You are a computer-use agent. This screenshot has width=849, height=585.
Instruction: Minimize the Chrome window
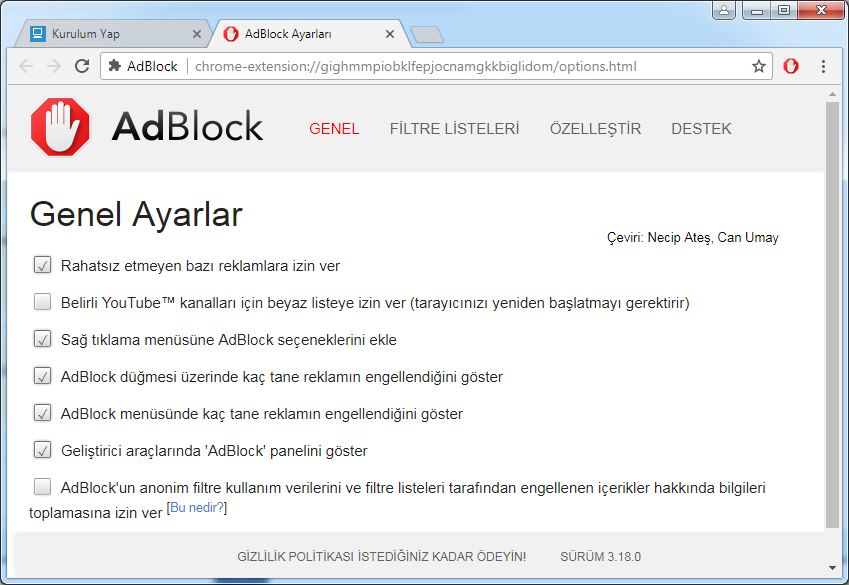[x=757, y=10]
